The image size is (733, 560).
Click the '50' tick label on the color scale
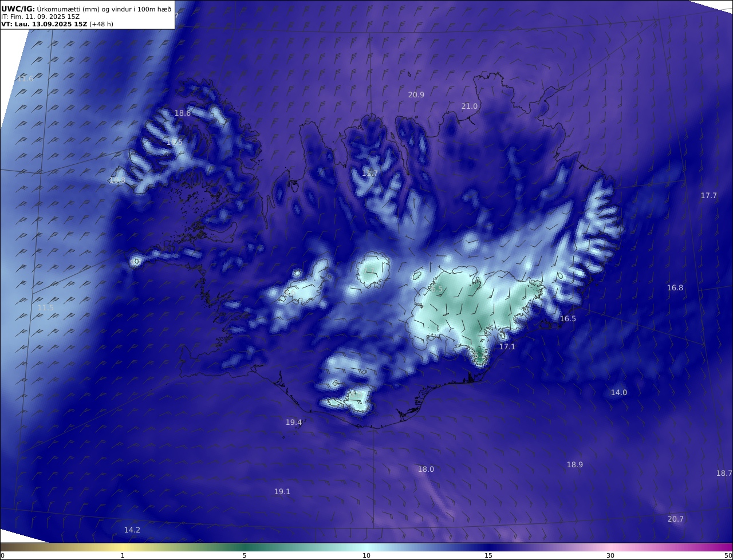click(728, 556)
